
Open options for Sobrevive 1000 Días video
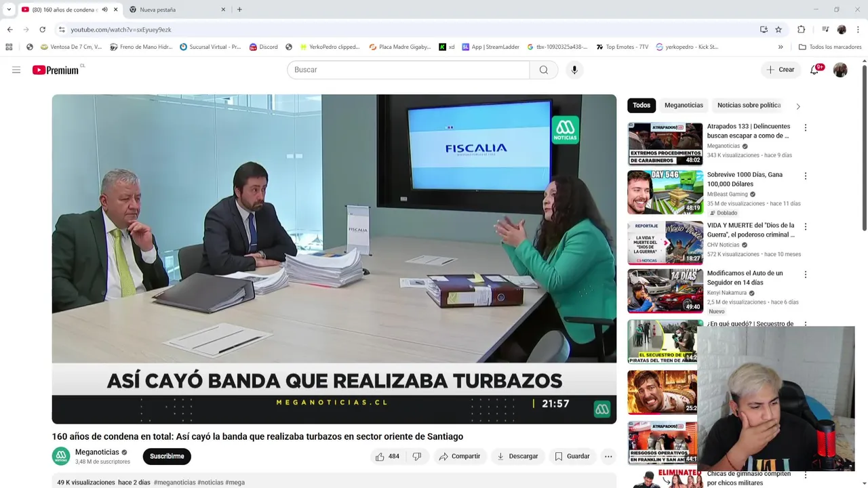tap(806, 176)
